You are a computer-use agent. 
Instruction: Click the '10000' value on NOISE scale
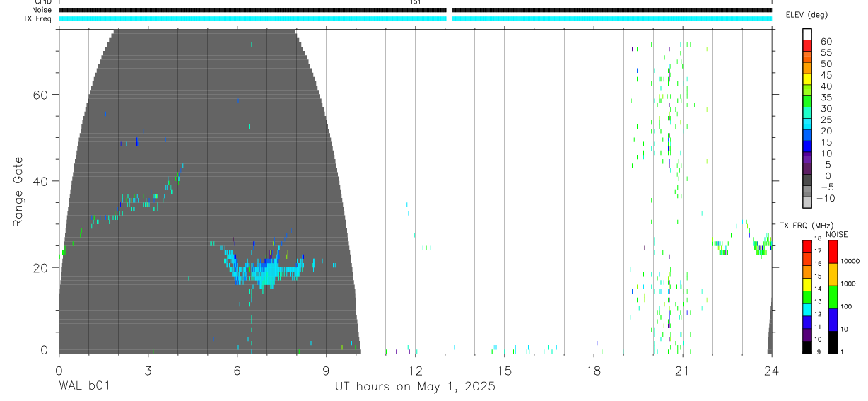coord(850,261)
